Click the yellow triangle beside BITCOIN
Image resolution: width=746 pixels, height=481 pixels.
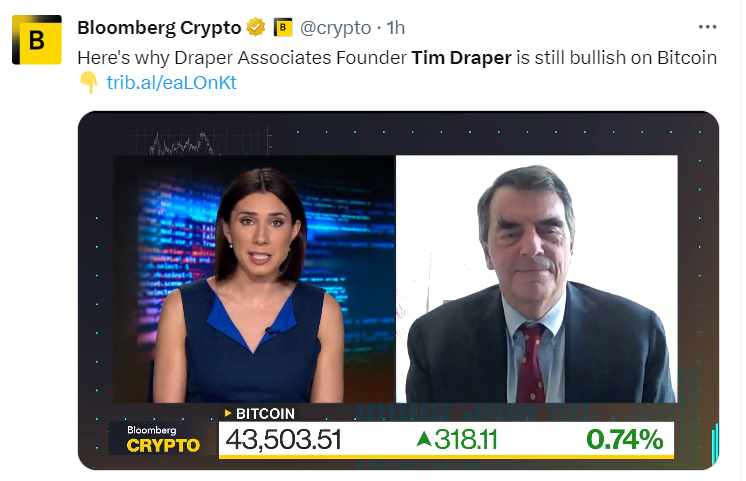pos(228,413)
